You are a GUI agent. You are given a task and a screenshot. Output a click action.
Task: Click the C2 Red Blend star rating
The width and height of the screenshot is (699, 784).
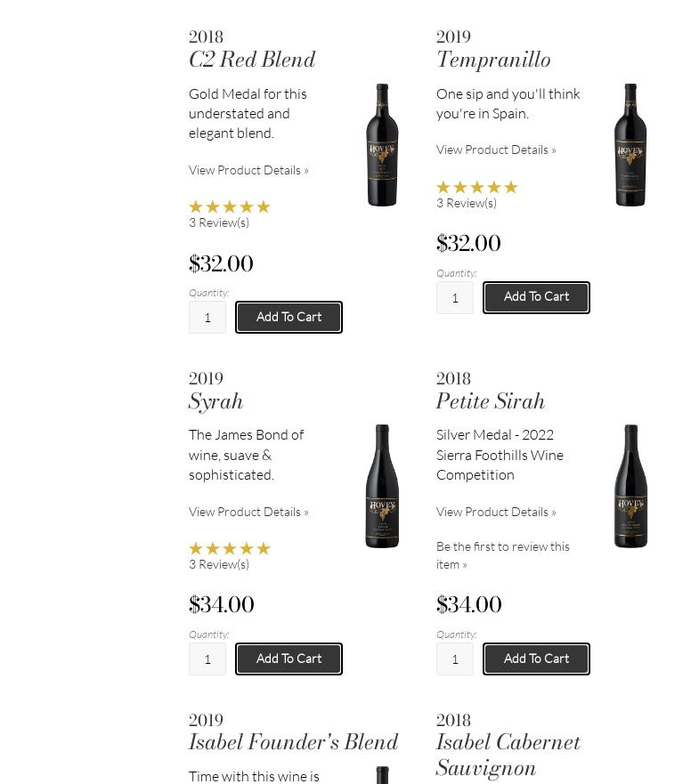[230, 206]
